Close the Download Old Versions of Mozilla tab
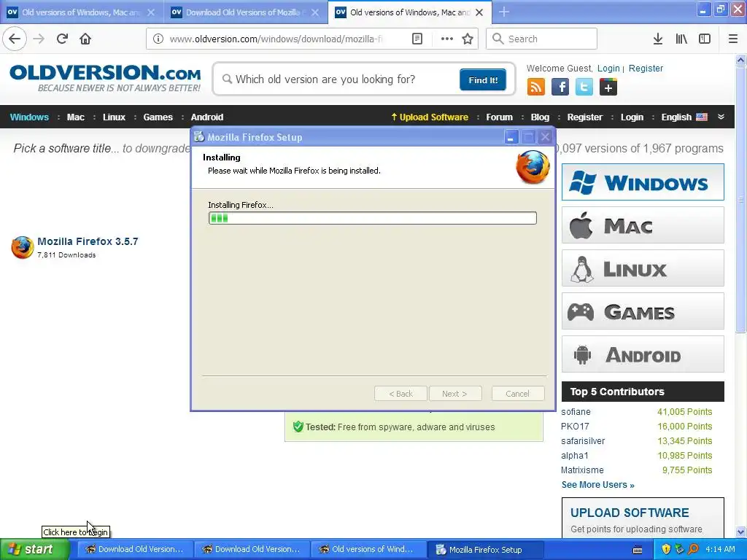This screenshot has height=560, width=747. [x=315, y=12]
